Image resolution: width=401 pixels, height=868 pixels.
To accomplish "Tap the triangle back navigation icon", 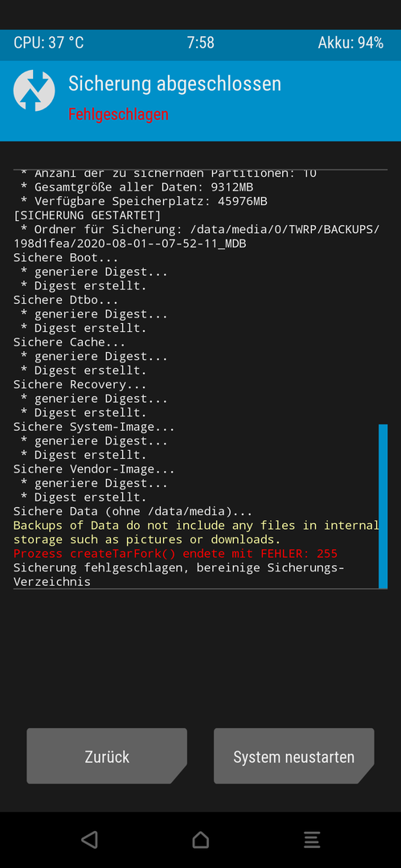I will [89, 840].
